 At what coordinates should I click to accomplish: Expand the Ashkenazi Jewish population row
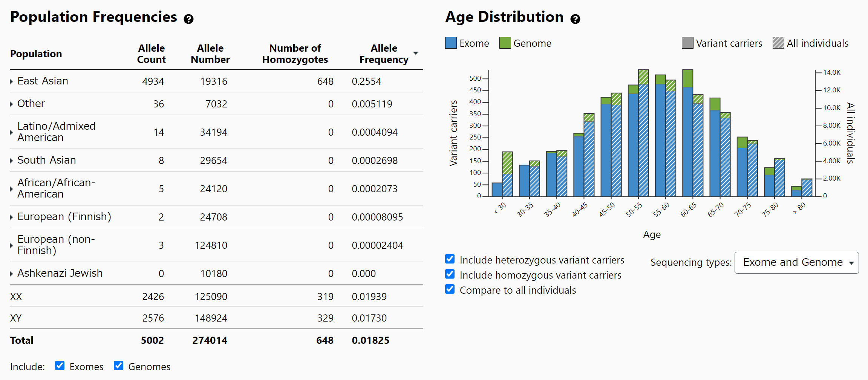[11, 274]
